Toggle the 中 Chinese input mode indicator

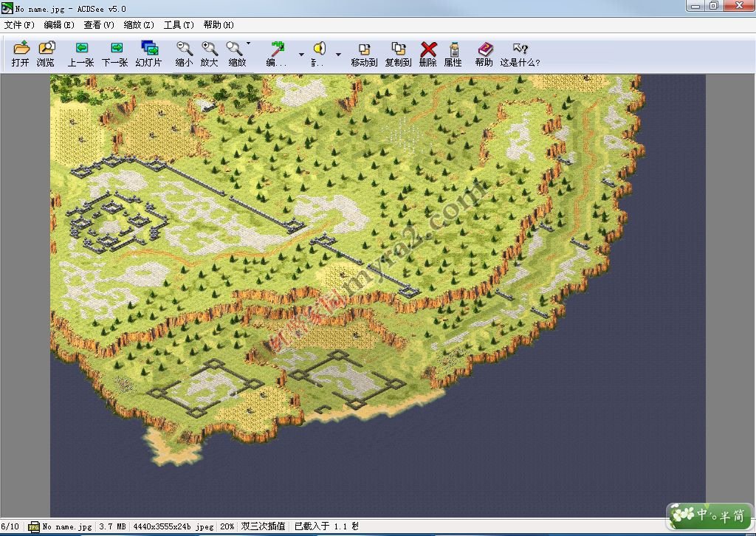[x=702, y=515]
